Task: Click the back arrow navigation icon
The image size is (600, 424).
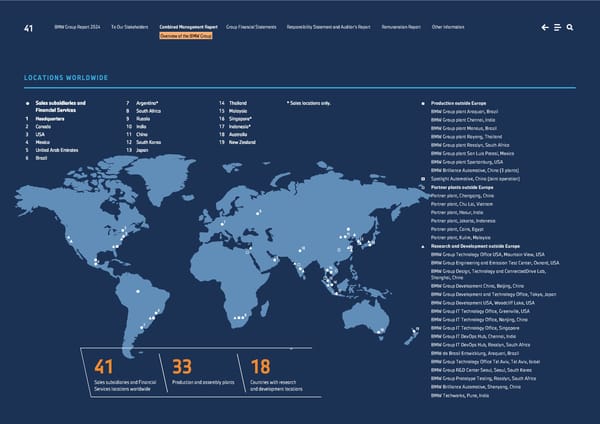Action: pos(543,28)
